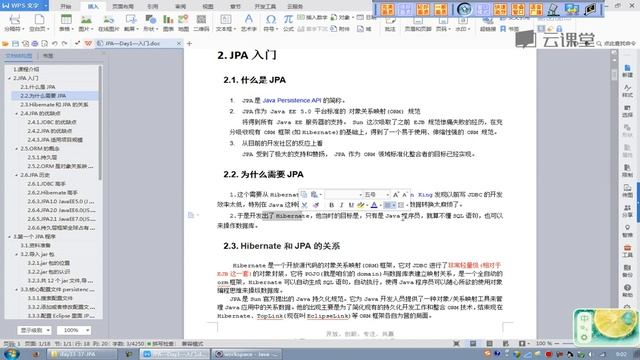Open the 符号 Omega symbol menu
Image resolution: width=640 pixels, height=360 pixels.
270,23
